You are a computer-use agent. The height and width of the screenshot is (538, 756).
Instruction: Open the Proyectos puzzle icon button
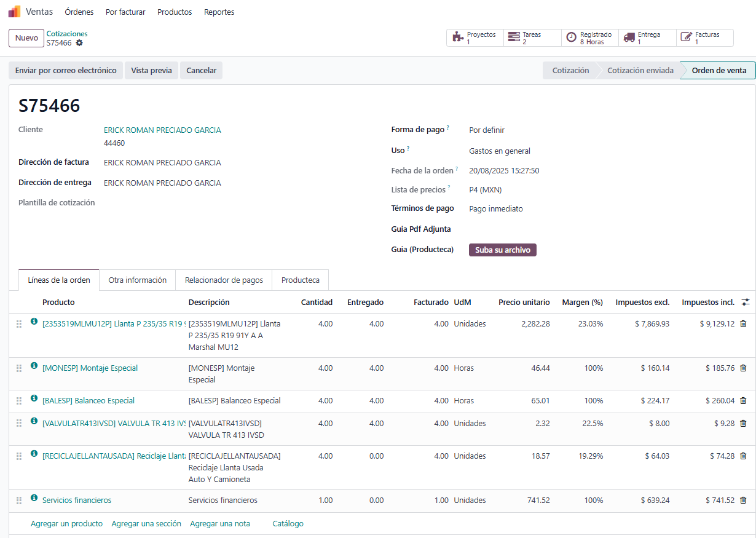(x=474, y=38)
